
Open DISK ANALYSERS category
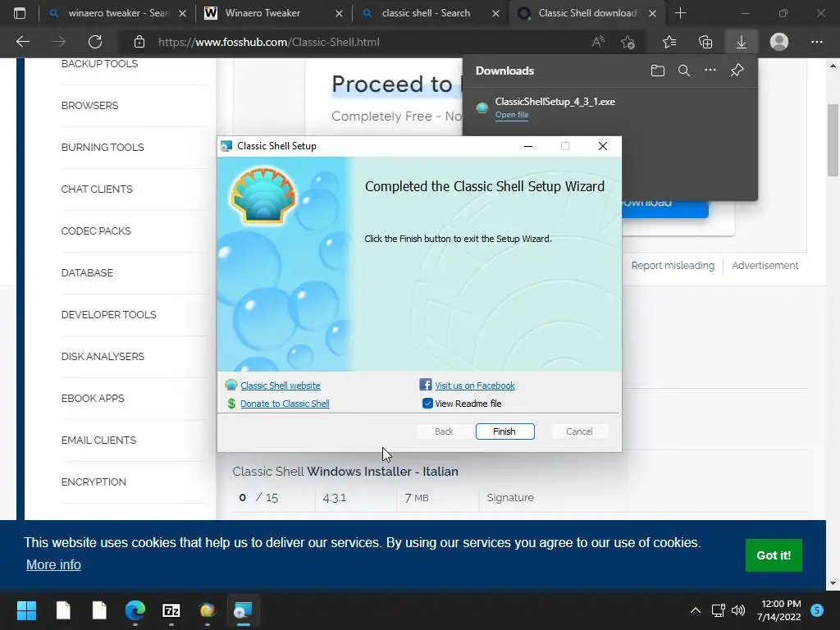(x=103, y=356)
